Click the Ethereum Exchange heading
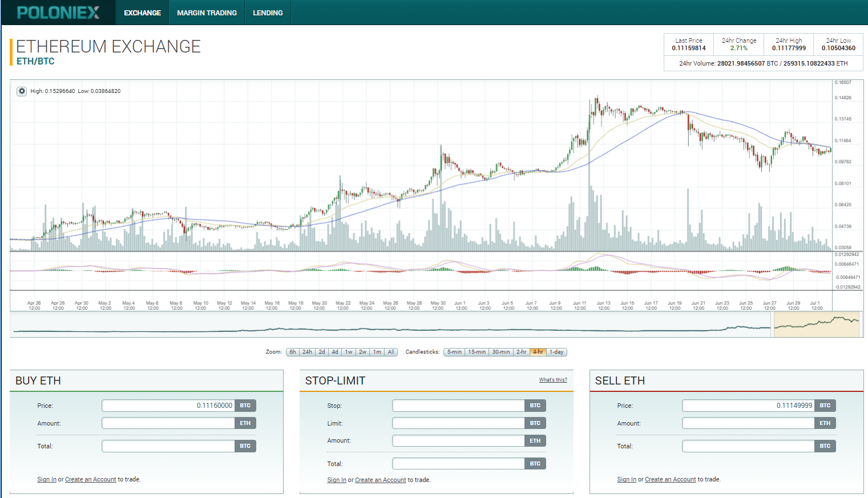The width and height of the screenshot is (868, 498). [108, 46]
